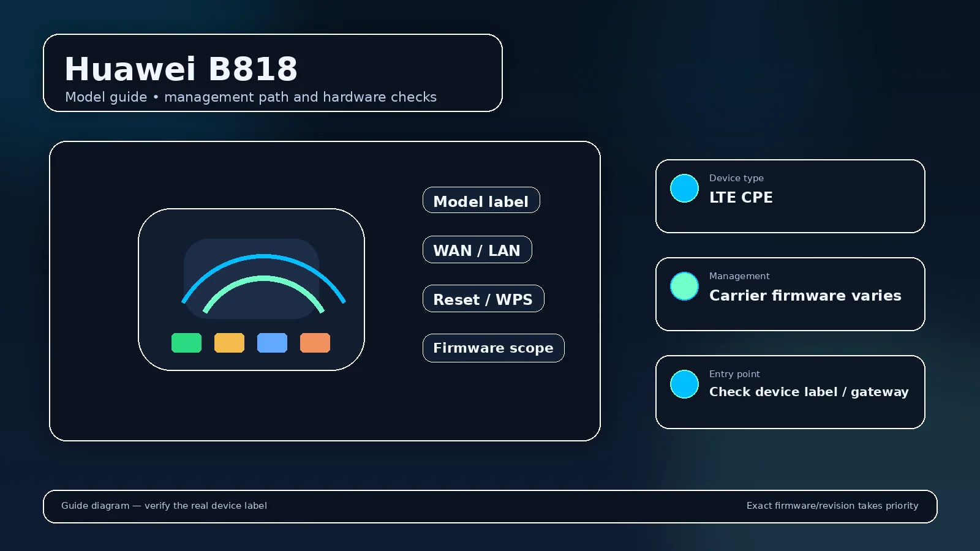Open the Firmware scope pill

[x=493, y=348]
